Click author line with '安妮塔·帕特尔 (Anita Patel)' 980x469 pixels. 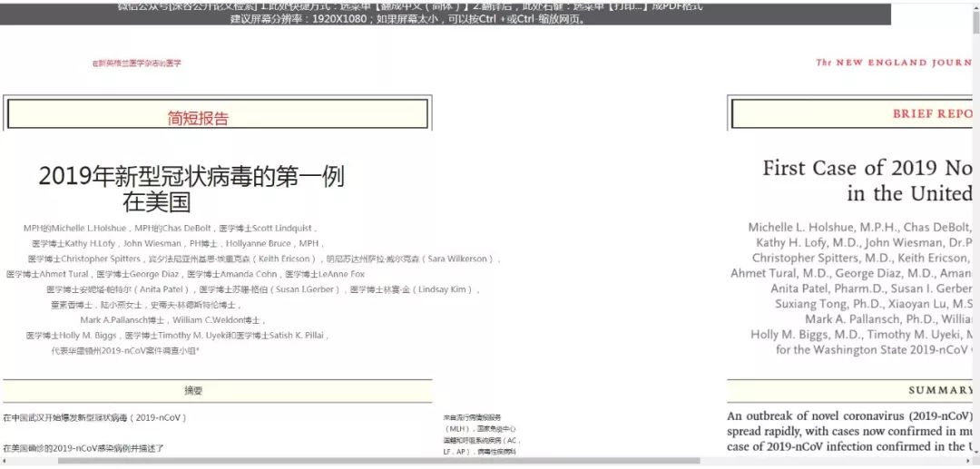(x=264, y=289)
